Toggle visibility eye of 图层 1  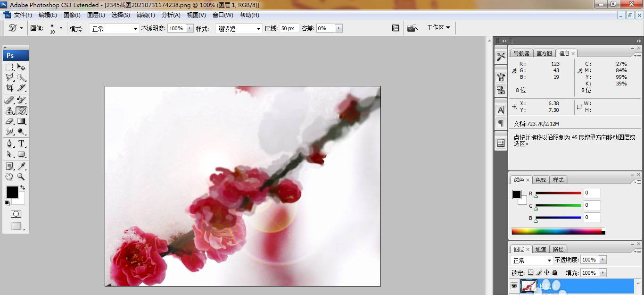(514, 286)
